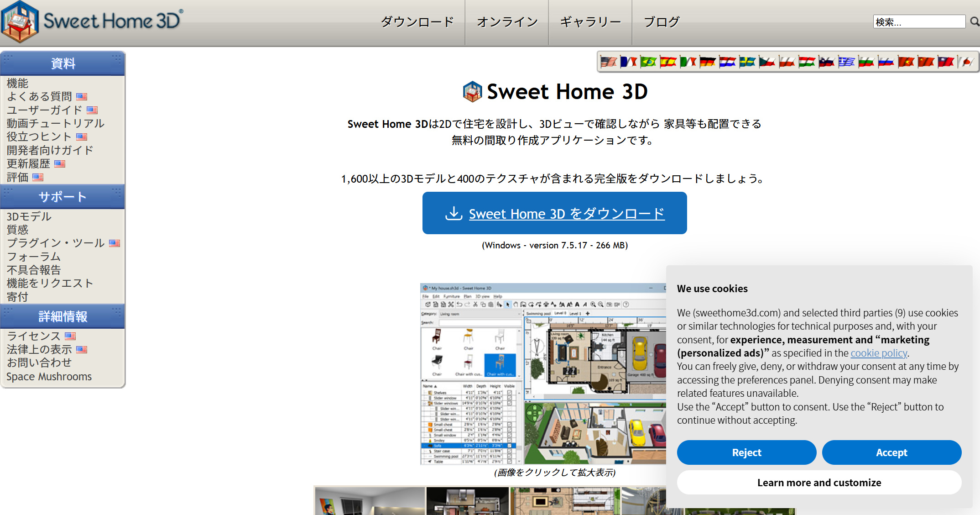Image resolution: width=980 pixels, height=515 pixels.
Task: Open 機能をリクエスト link
Action: 50,283
